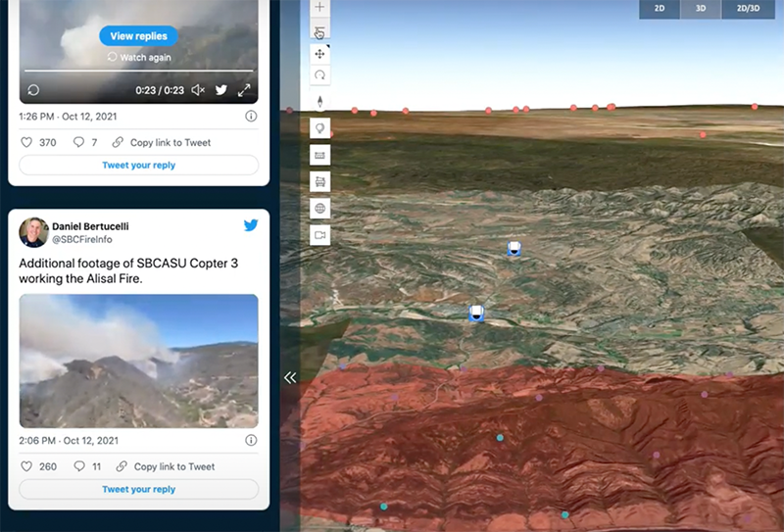784x532 pixels.
Task: Open info on the 2:06 PM tweet
Action: 251,440
